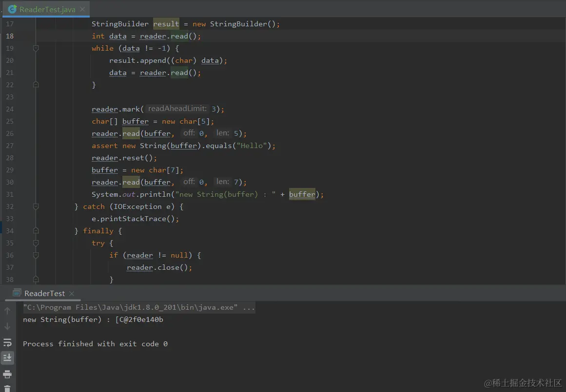566x392 pixels.
Task: Switch to the ReaderTest run tab
Action: pyautogui.click(x=44, y=293)
